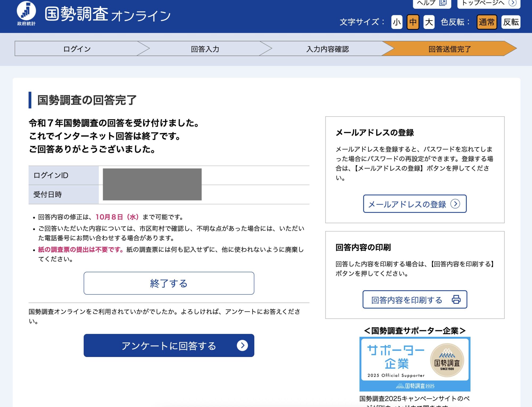
Task: Set text size to 小
Action: (397, 22)
